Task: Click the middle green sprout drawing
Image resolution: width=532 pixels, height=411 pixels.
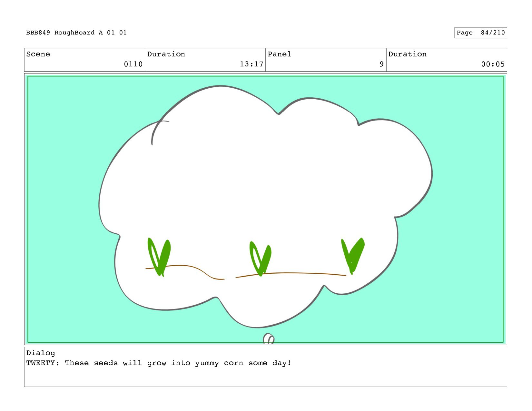Action: pyautogui.click(x=260, y=259)
